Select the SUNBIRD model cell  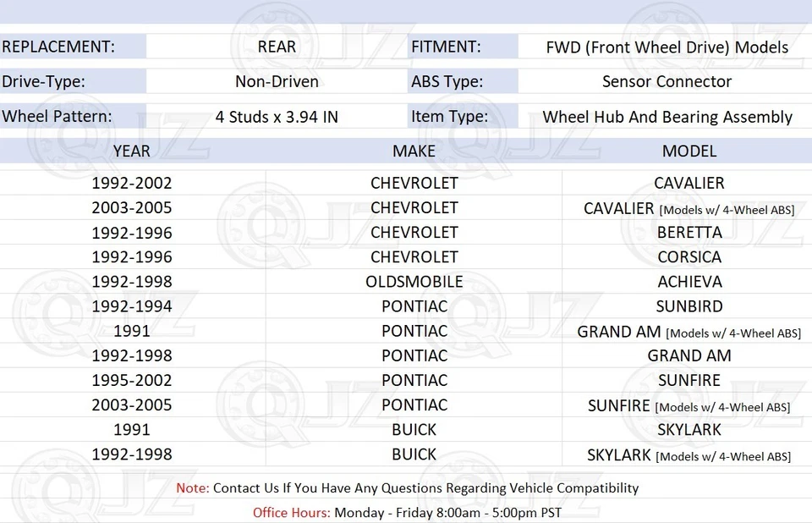tap(689, 306)
